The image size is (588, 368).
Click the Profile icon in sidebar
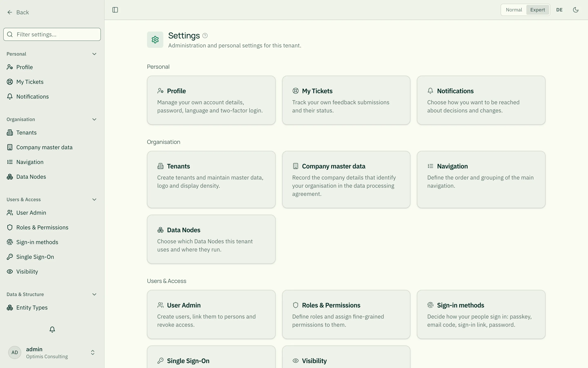[x=10, y=67]
